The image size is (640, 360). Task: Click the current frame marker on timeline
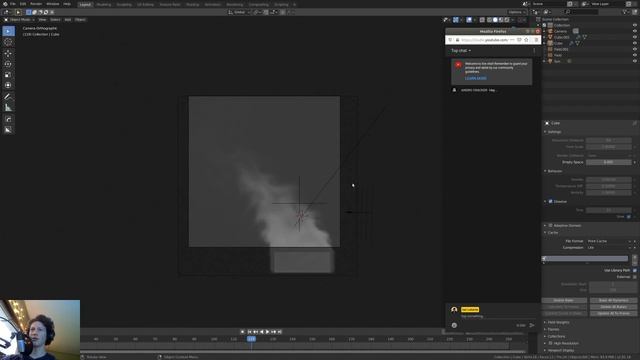coord(251,339)
